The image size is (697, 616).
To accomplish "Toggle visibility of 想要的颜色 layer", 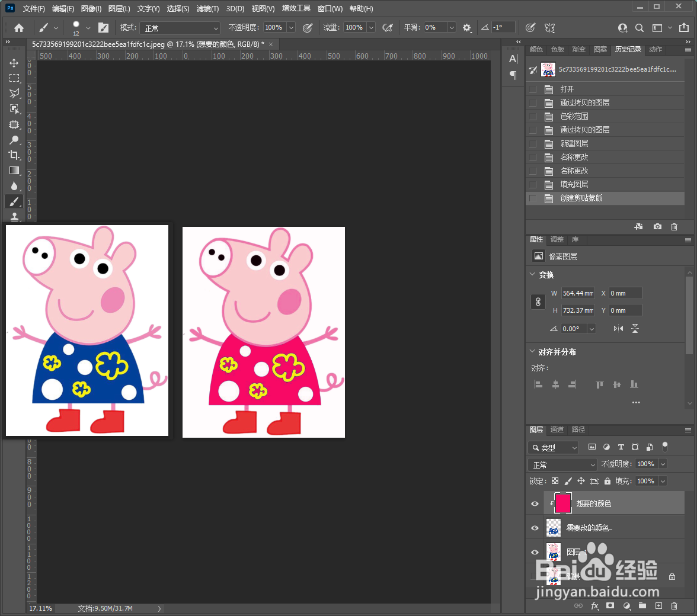I will 535,503.
